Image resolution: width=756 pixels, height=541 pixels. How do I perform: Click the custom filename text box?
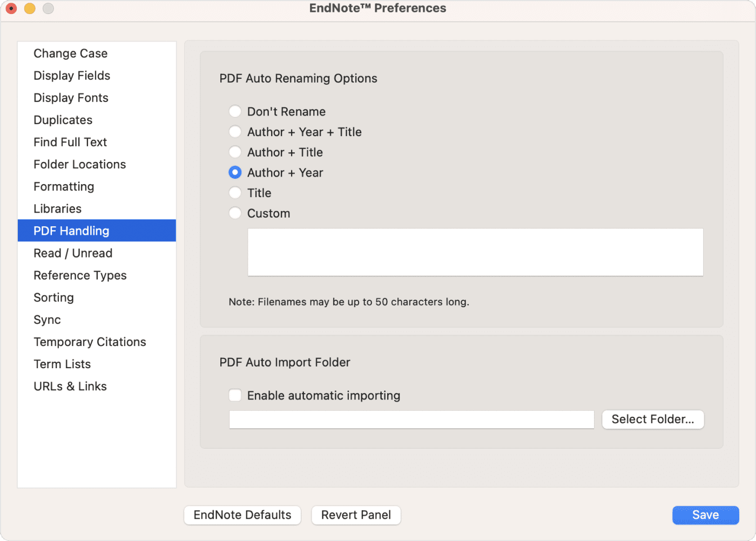(x=475, y=252)
